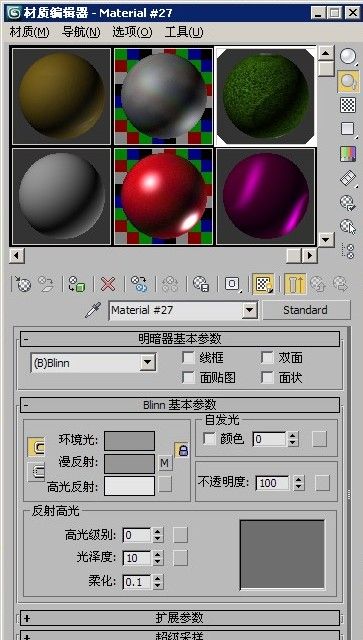
Task: Click the blank map button beside 高光反射
Action: 165,484
